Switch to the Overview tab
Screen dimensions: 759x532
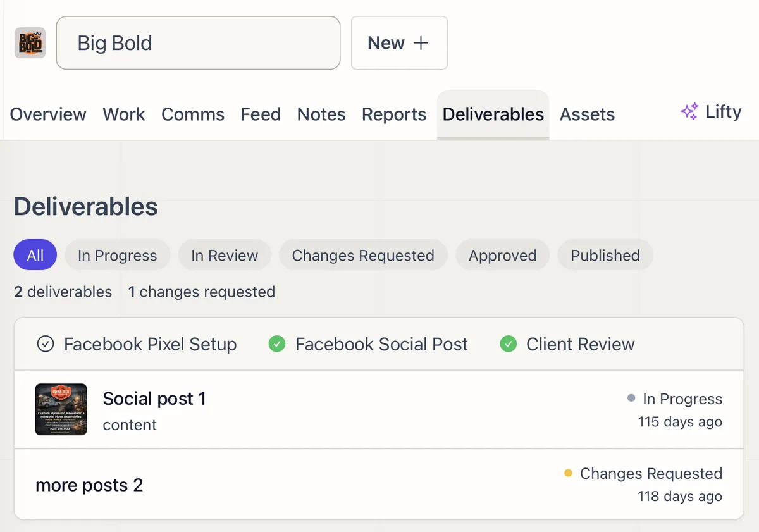[x=48, y=114]
